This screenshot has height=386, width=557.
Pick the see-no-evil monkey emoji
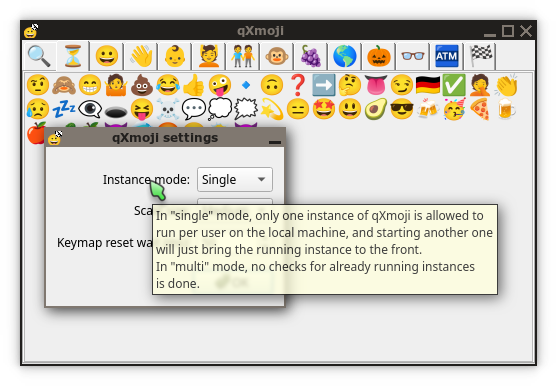tap(64, 85)
